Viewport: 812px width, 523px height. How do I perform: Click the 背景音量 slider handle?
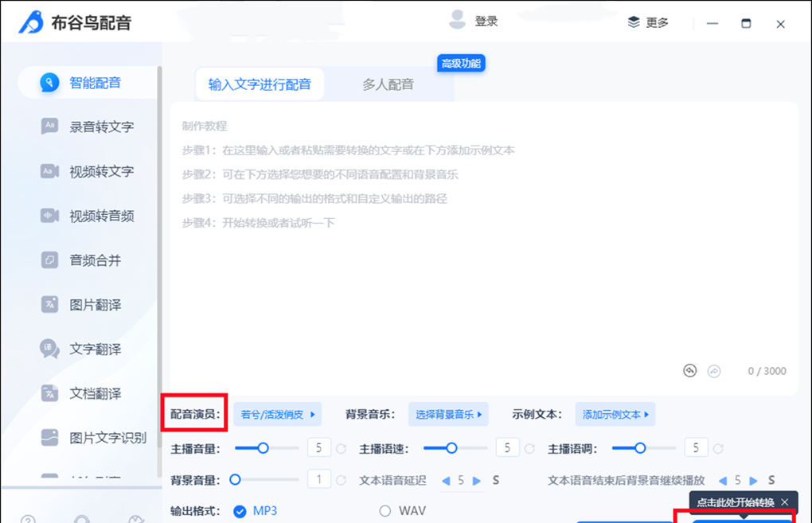click(x=235, y=479)
